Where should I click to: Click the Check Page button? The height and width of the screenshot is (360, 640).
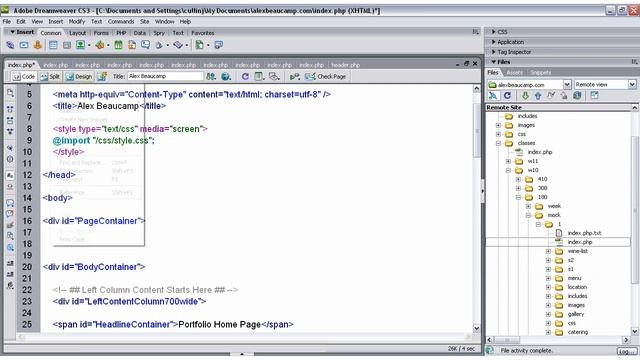[325, 76]
